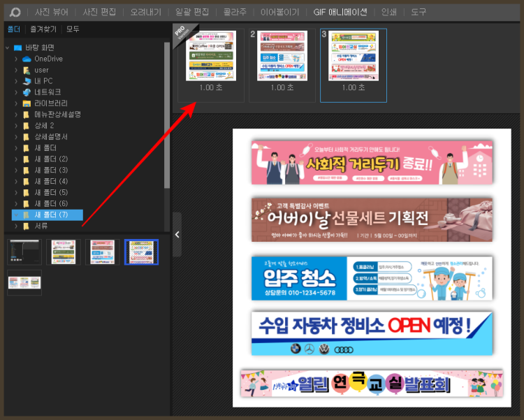Select GIF frame 2 thumbnail
Screen dimensions: 524x420
click(282, 56)
